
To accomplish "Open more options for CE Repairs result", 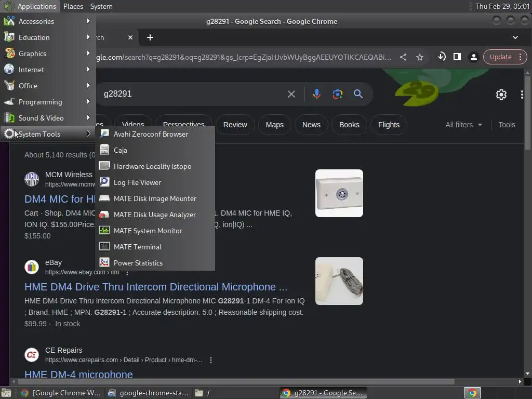I will point(211,360).
